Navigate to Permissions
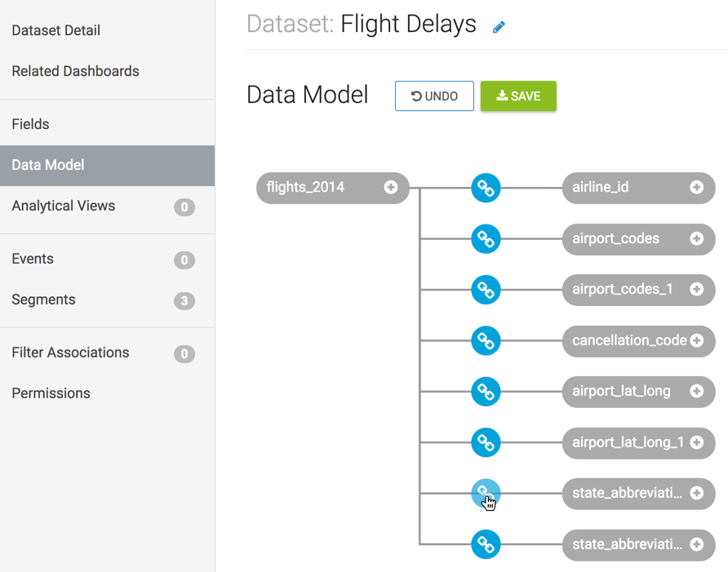This screenshot has height=572, width=728. [51, 393]
